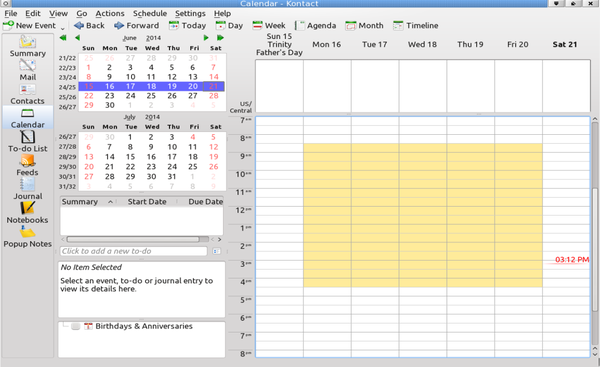The height and width of the screenshot is (367, 600).
Task: Open the View menu
Action: point(58,13)
